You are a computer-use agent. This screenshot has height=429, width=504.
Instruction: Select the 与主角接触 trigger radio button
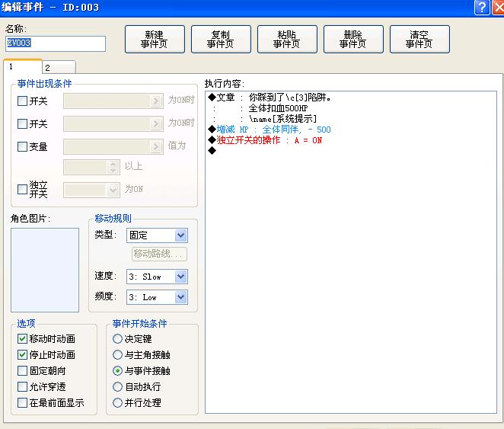pyautogui.click(x=118, y=355)
